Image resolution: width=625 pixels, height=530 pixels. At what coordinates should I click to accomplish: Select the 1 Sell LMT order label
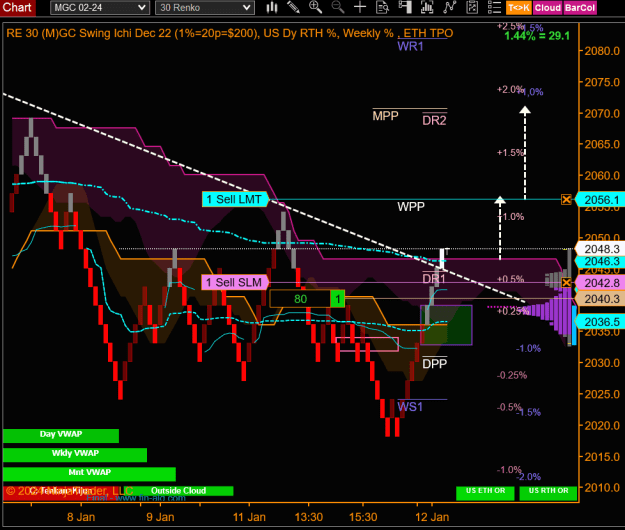[x=235, y=199]
